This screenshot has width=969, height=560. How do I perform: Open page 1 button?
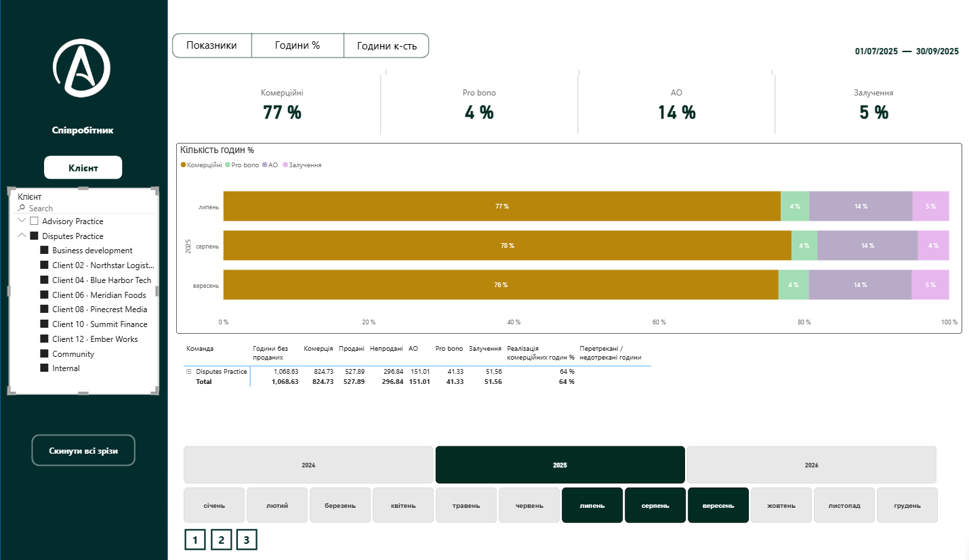point(194,540)
